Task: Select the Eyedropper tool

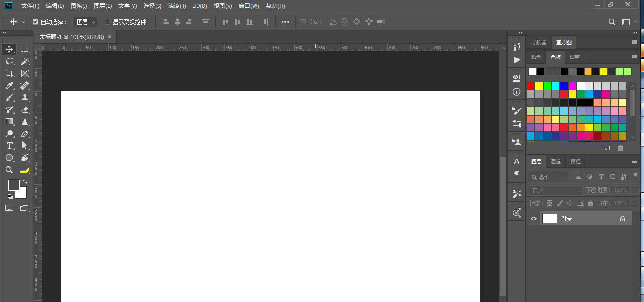Action: click(x=9, y=85)
